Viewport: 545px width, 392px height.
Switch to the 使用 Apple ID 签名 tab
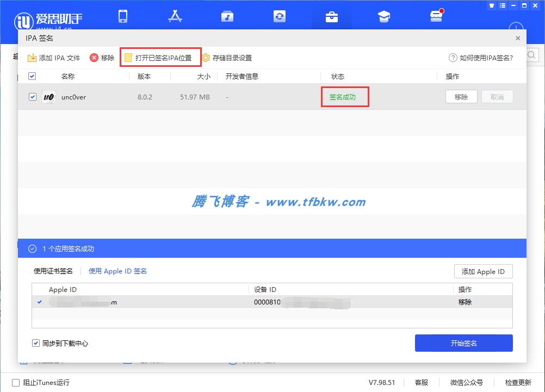pyautogui.click(x=117, y=271)
